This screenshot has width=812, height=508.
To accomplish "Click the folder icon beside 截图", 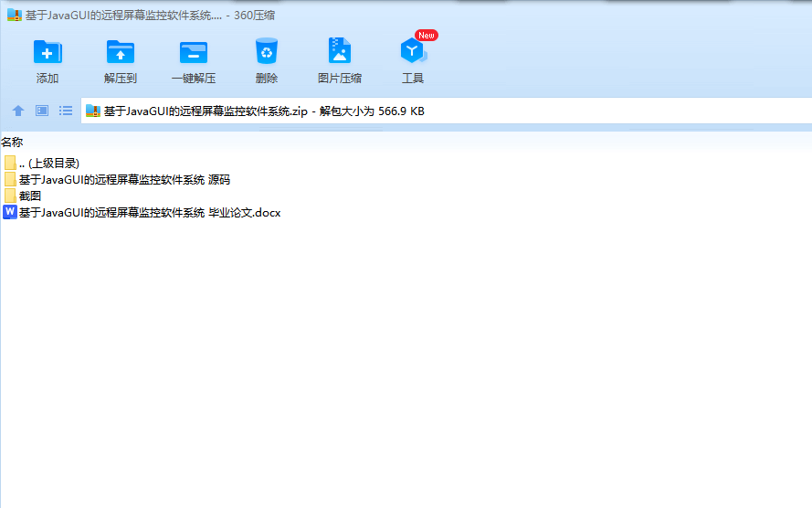I will coord(10,196).
